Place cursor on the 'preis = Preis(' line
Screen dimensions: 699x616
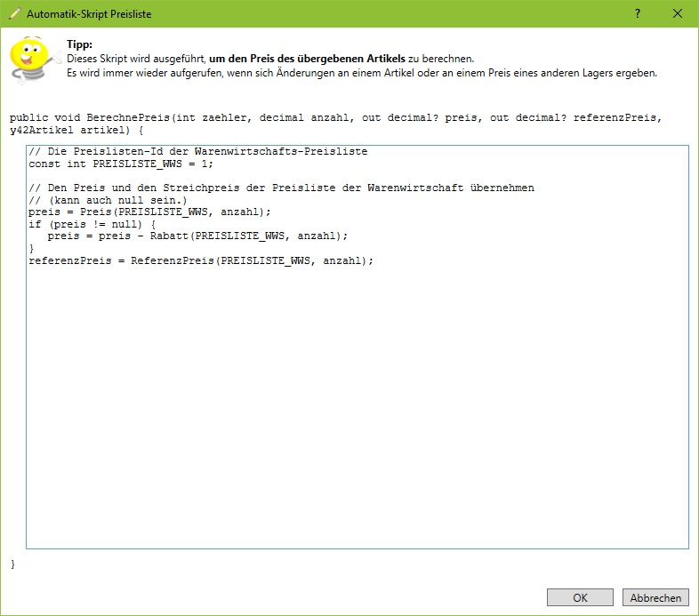click(149, 212)
